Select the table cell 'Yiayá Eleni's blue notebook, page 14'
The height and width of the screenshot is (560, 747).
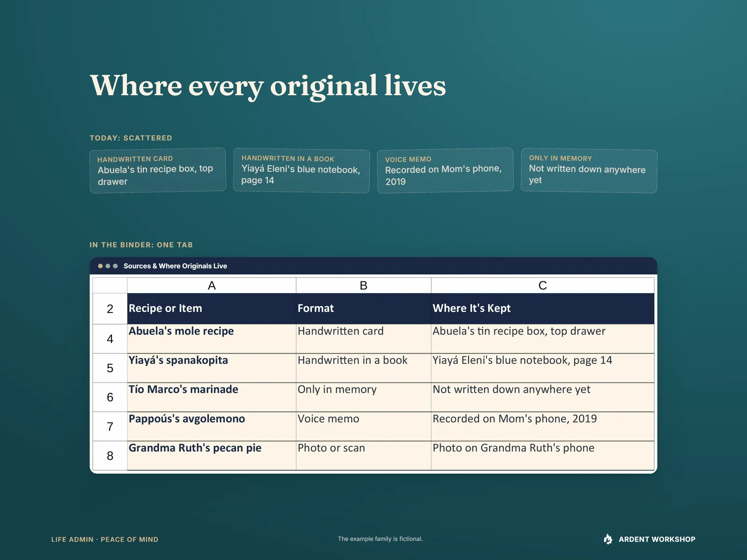click(x=543, y=368)
